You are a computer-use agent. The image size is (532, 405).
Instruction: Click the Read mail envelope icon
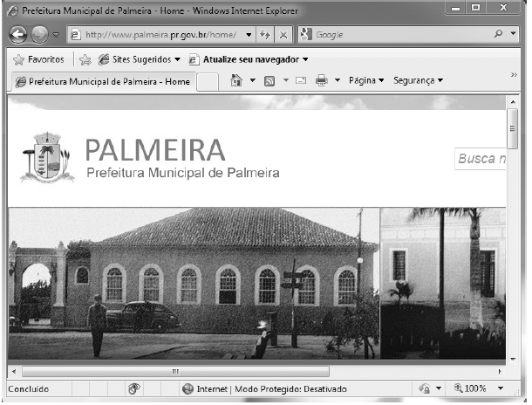click(x=301, y=80)
